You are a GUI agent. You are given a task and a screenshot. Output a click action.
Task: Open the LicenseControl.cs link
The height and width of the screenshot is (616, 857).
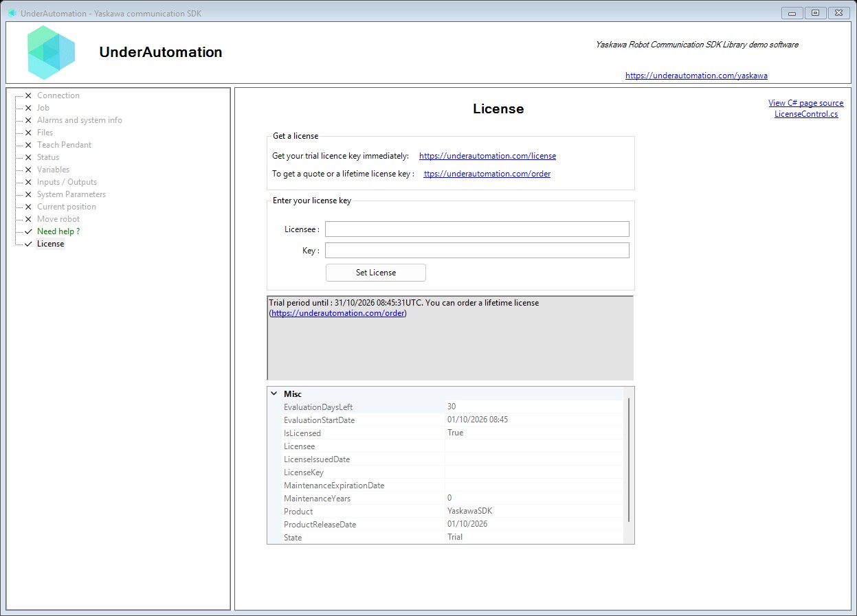(x=806, y=114)
